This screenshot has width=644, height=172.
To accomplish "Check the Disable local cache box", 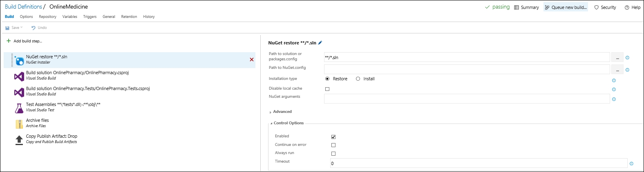I will [327, 89].
